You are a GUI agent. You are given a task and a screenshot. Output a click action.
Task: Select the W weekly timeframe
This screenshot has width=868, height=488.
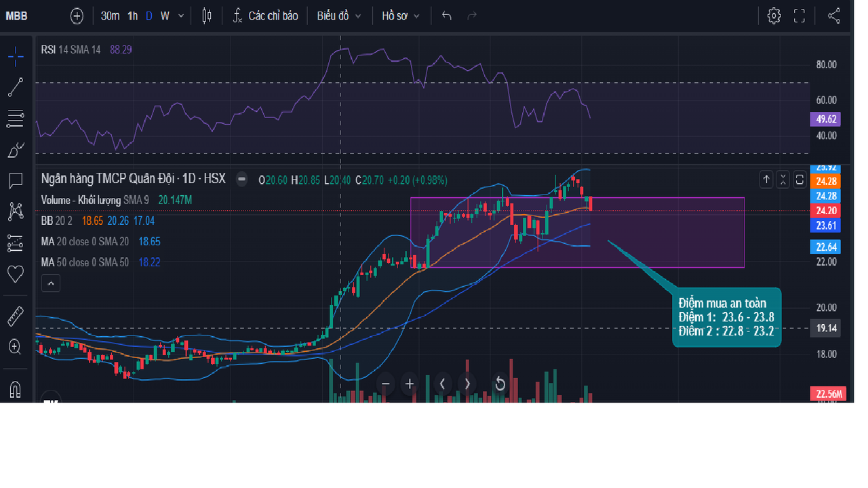click(x=165, y=16)
